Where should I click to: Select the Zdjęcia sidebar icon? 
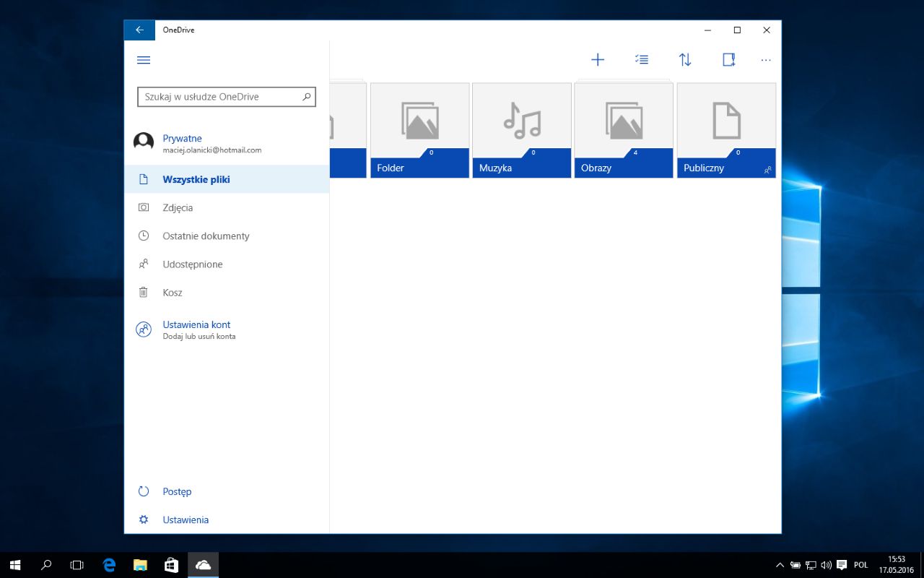click(144, 207)
